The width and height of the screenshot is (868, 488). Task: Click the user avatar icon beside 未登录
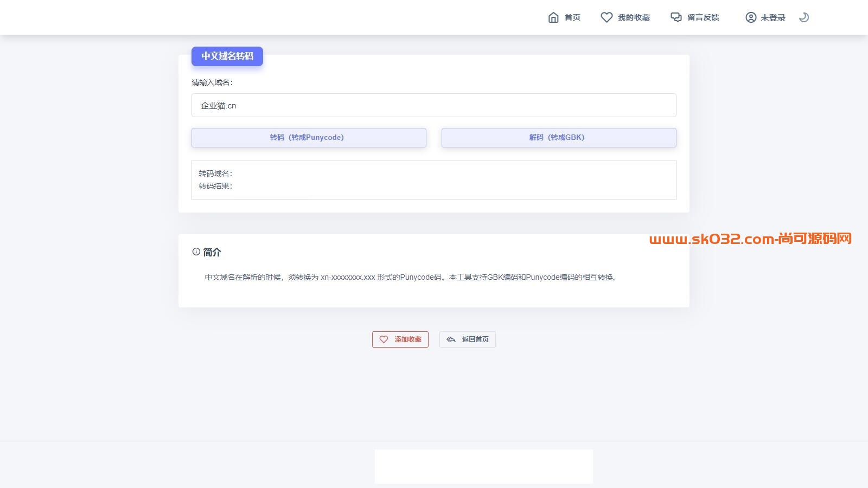751,17
